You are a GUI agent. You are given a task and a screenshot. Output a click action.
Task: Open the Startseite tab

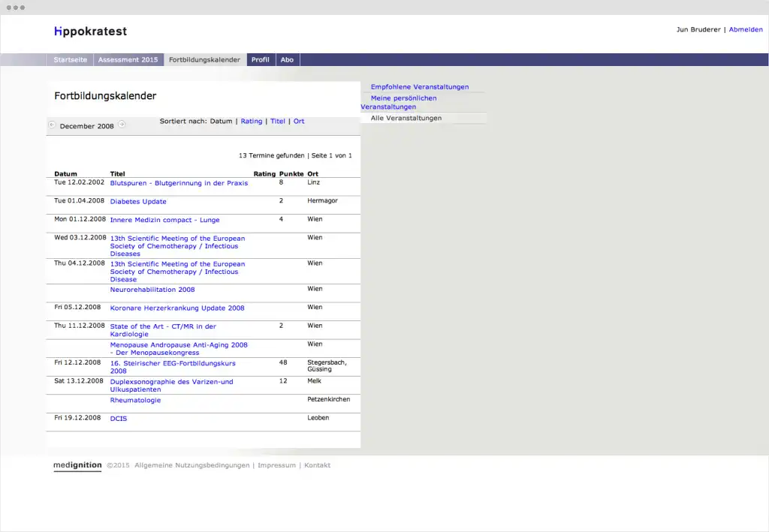(x=70, y=60)
